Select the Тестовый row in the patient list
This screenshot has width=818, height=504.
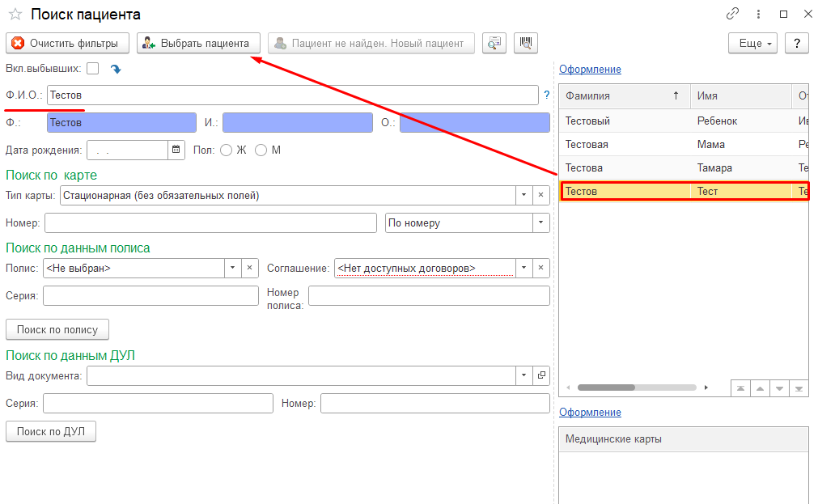click(684, 121)
